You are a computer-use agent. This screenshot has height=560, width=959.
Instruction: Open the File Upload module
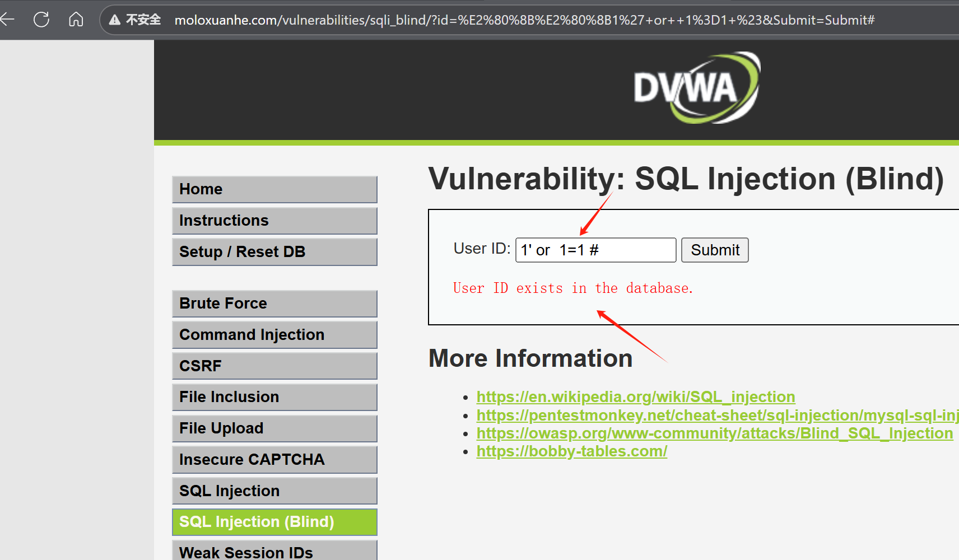point(274,428)
